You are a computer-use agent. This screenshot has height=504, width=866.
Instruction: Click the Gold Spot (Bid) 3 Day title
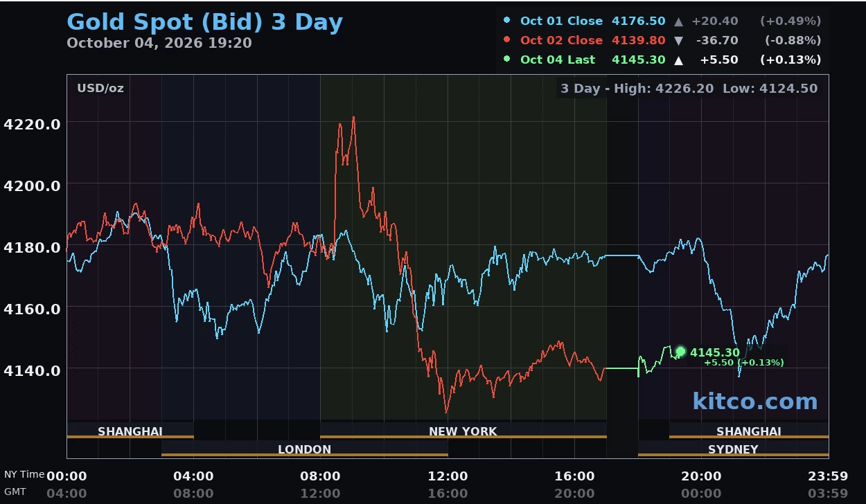204,21
